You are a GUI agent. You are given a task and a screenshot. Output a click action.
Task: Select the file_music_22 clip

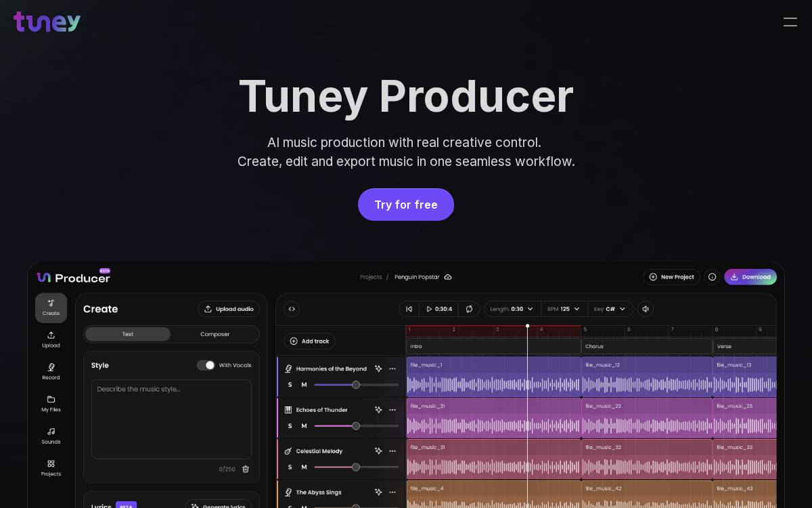click(x=647, y=418)
